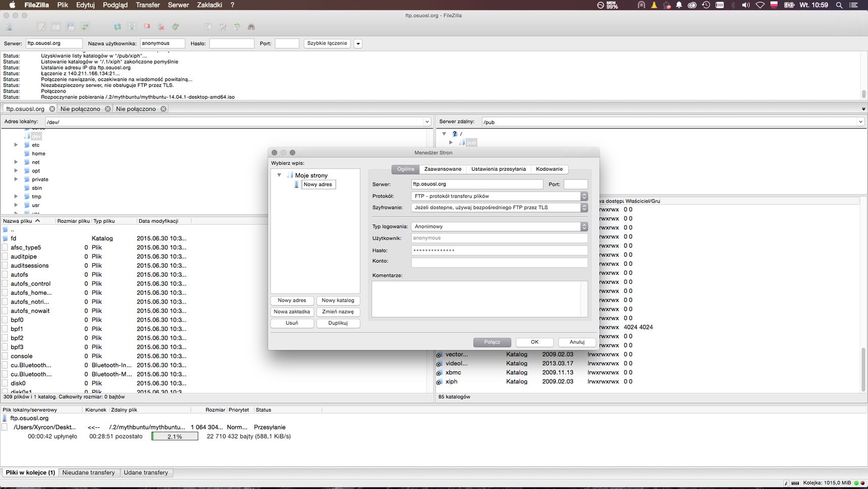This screenshot has height=489, width=868.
Task: Toggle transfer queue display icon
Action: tap(85, 27)
